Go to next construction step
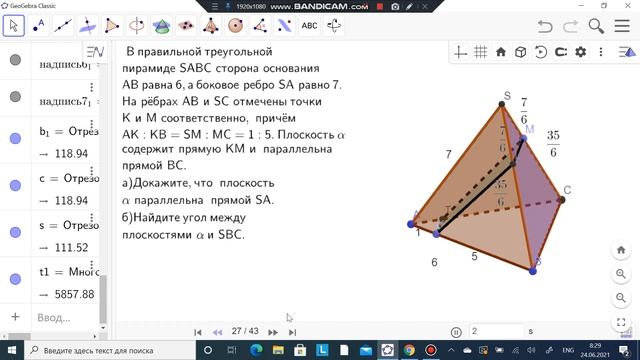This screenshot has width=640, height=360. click(x=273, y=332)
